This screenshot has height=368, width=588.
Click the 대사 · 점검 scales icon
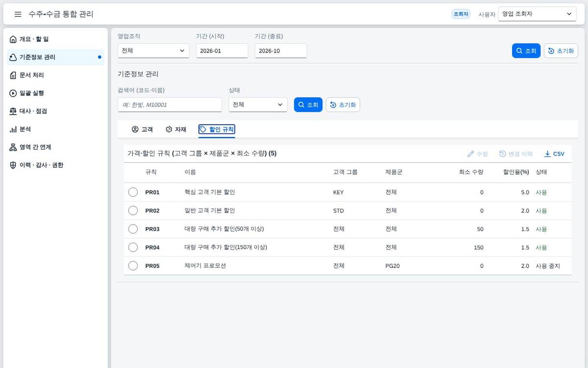pos(13,111)
